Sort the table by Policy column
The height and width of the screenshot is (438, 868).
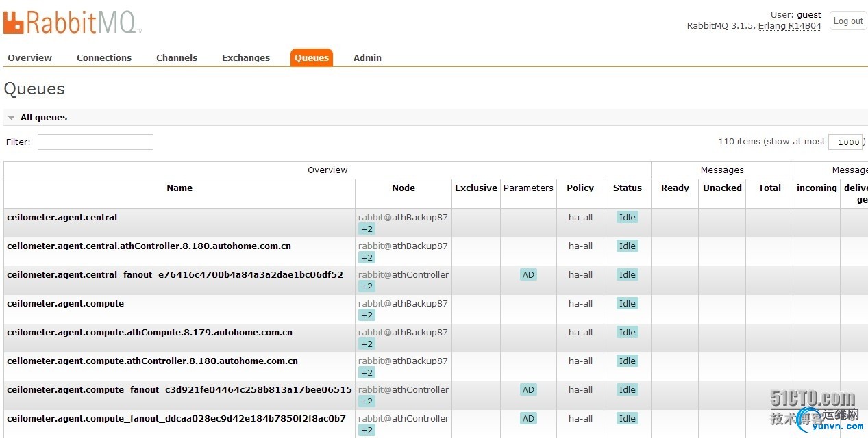pos(580,188)
